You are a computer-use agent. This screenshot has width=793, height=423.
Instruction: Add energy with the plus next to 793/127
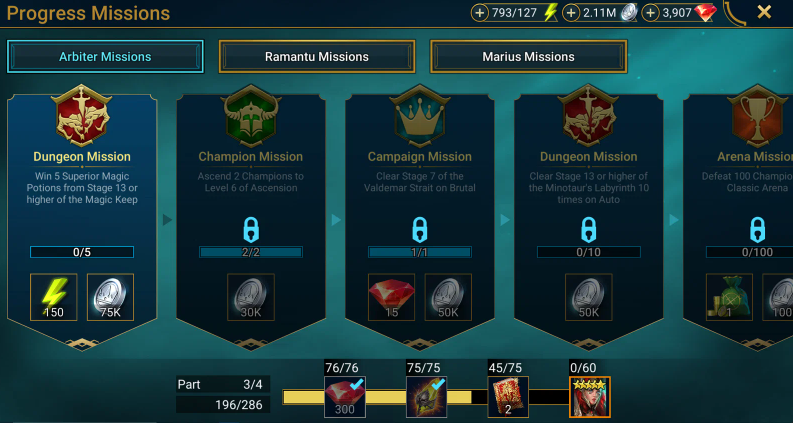[x=479, y=13]
